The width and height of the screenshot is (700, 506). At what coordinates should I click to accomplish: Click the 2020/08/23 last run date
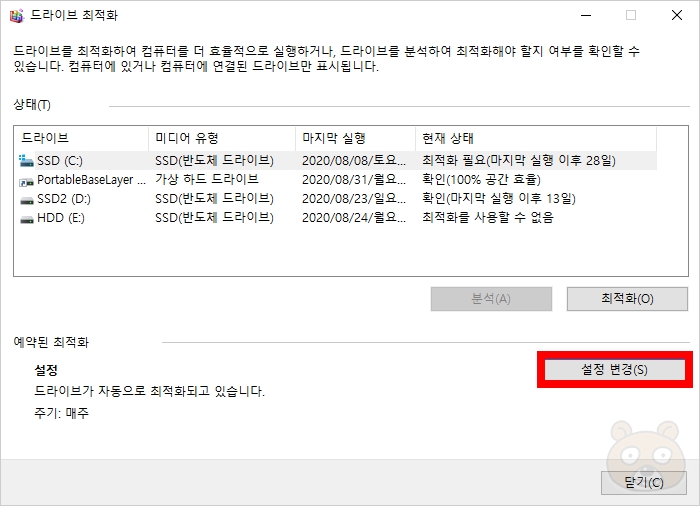(x=354, y=199)
